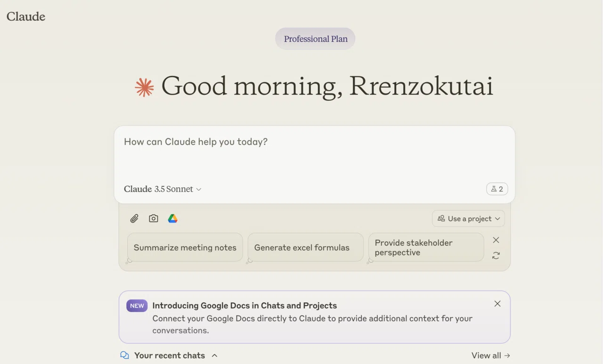603x364 pixels.
Task: Open the Use a project dropdown
Action: [x=468, y=218]
